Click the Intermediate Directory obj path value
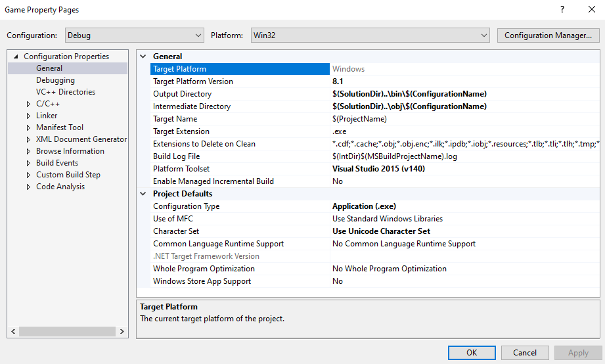Screen dimensions: 605x364 (x=409, y=106)
